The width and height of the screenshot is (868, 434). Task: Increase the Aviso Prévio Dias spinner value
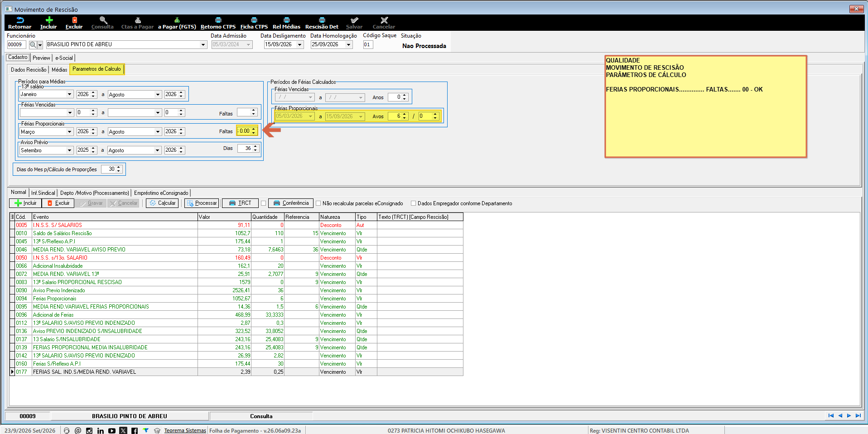(256, 147)
